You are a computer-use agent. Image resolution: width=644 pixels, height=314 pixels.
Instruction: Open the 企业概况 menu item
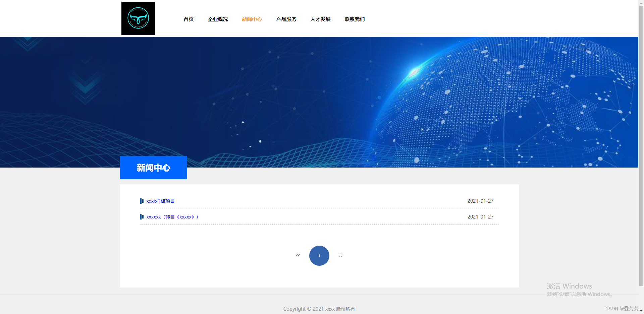pos(218,19)
